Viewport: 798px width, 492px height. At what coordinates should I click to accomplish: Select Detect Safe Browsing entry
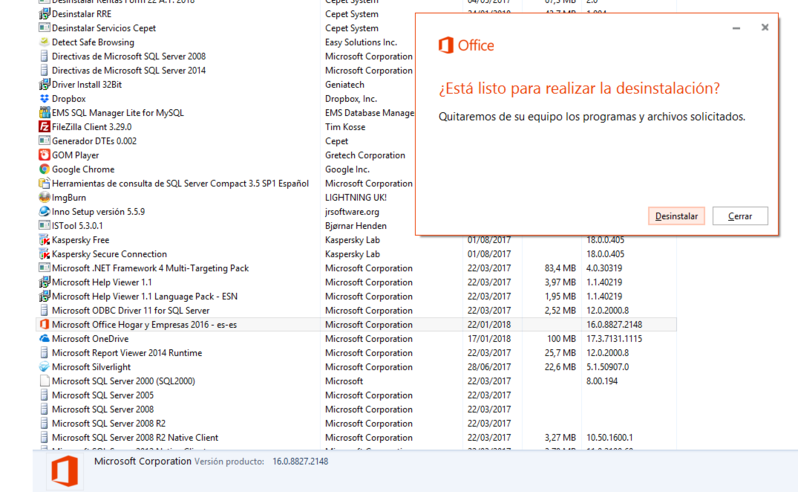point(93,42)
